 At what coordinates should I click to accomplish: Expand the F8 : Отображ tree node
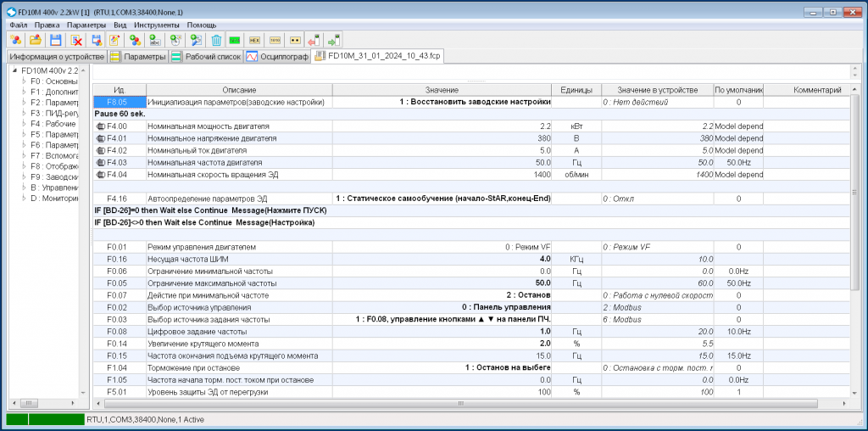[25, 165]
